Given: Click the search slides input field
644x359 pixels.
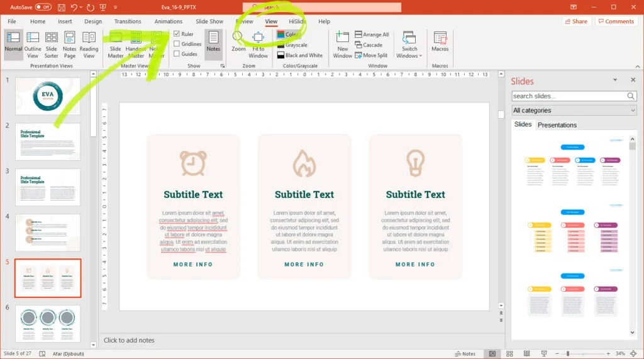Looking at the screenshot, I should 569,96.
